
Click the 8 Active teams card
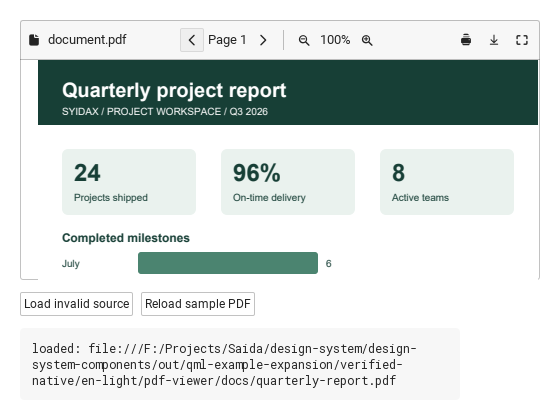(447, 182)
